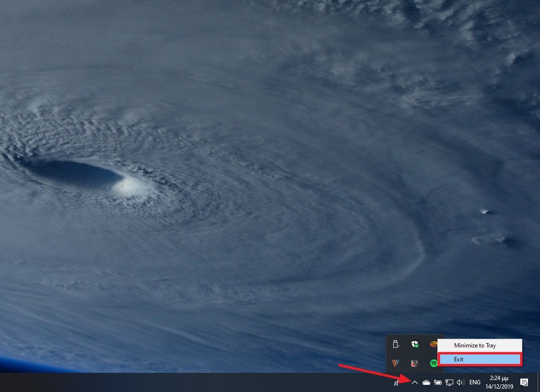Click the red and gray S tray icon
Screen dimensions: 540x392
(415, 363)
